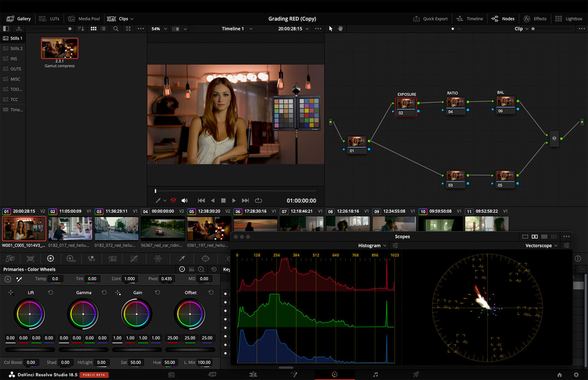Image resolution: width=588 pixels, height=380 pixels.
Task: Reset the Lift color wheel
Action: pos(51,292)
